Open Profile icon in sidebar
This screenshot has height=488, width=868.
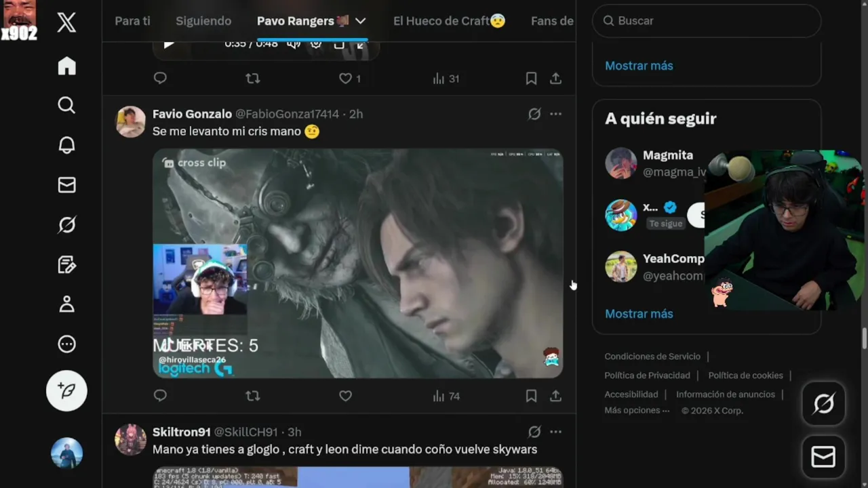66,304
